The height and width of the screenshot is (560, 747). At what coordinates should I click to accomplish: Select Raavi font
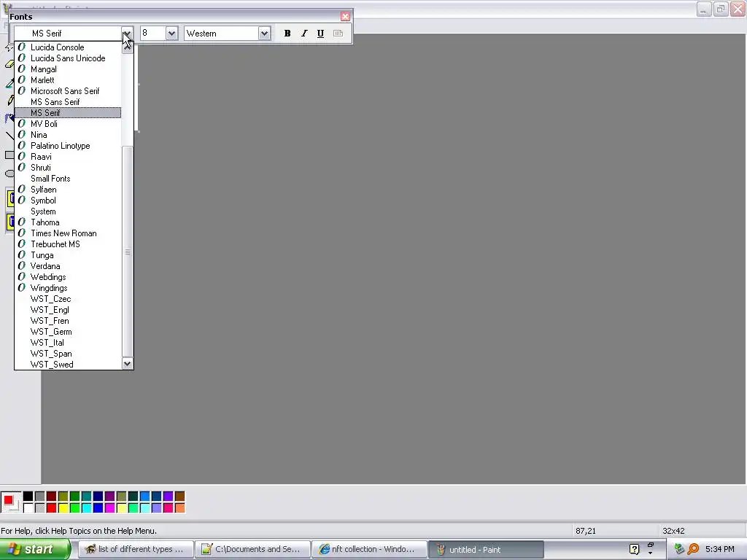tap(68, 157)
